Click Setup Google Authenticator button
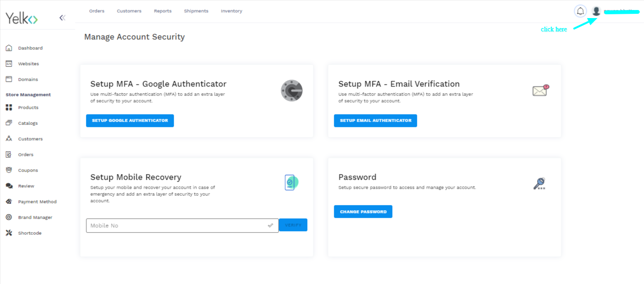The height and width of the screenshot is (284, 644). pyautogui.click(x=130, y=120)
